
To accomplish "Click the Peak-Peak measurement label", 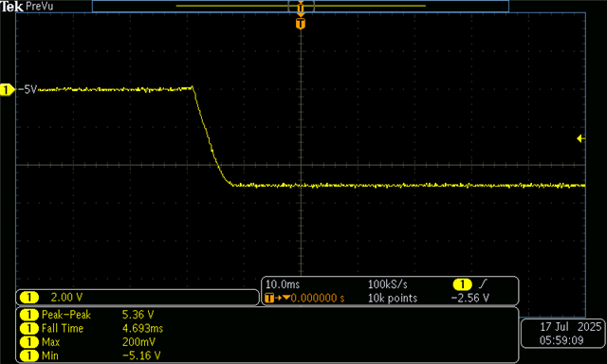I will click(66, 315).
